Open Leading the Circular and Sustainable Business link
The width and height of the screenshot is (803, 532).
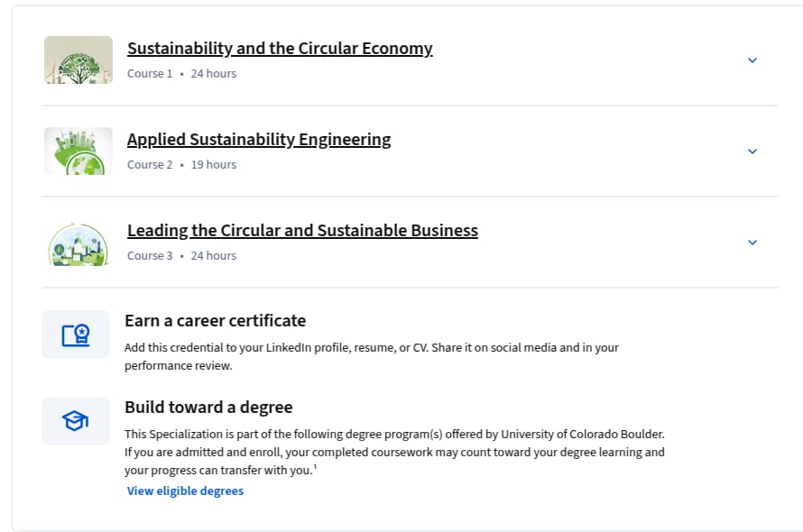point(302,231)
